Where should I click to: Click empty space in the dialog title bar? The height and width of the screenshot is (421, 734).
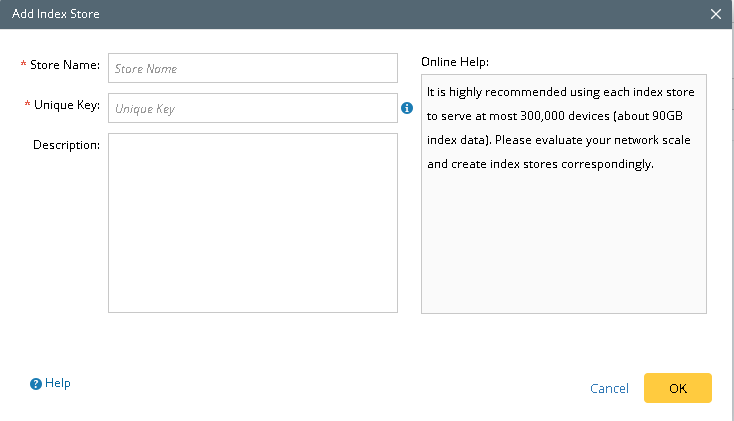click(400, 14)
